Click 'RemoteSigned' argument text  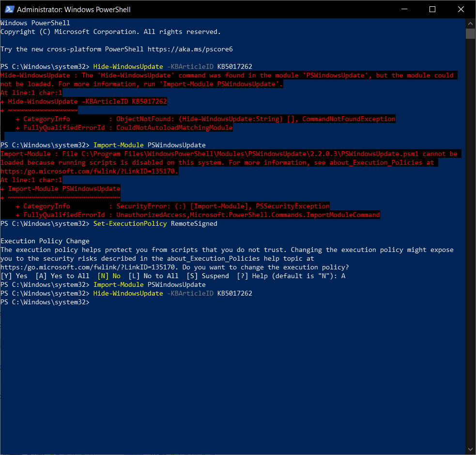194,223
